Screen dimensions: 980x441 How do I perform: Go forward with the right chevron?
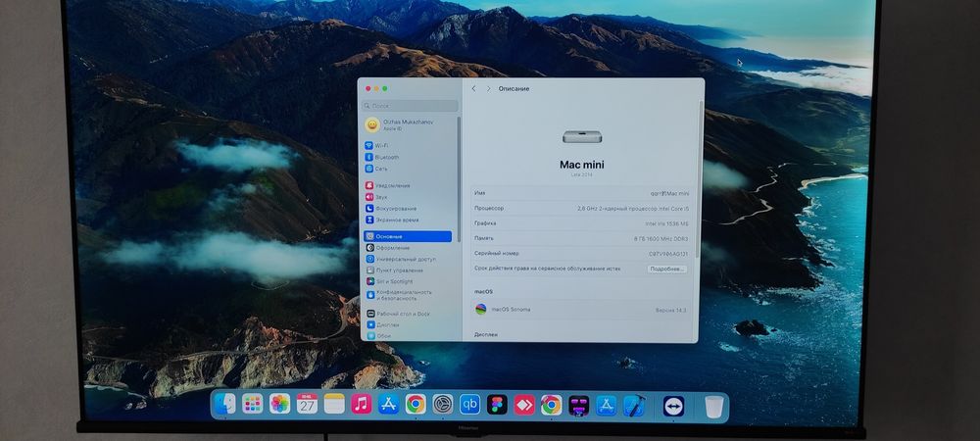(x=489, y=89)
